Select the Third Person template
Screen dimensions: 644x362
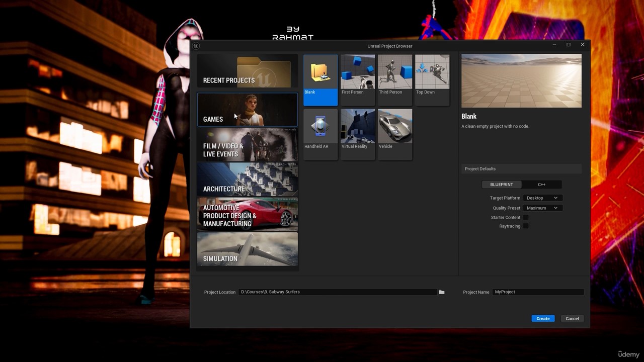coord(395,80)
